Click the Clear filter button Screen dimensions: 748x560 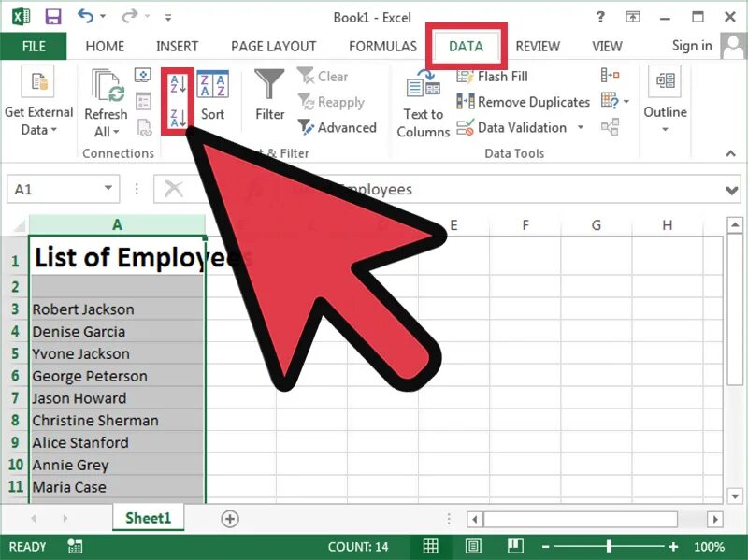click(x=323, y=77)
